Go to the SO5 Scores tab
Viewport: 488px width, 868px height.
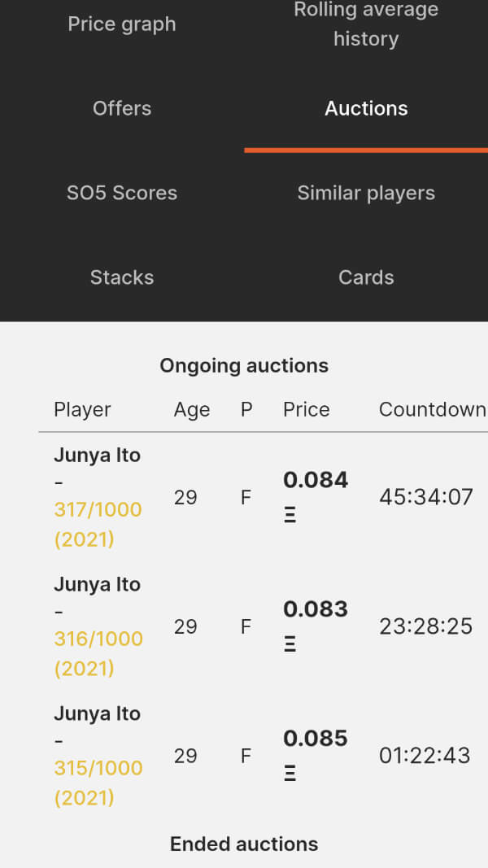tap(122, 193)
